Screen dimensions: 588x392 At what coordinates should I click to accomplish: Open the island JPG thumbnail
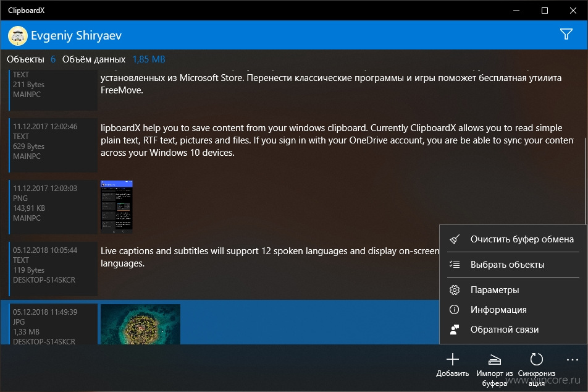[x=140, y=324]
